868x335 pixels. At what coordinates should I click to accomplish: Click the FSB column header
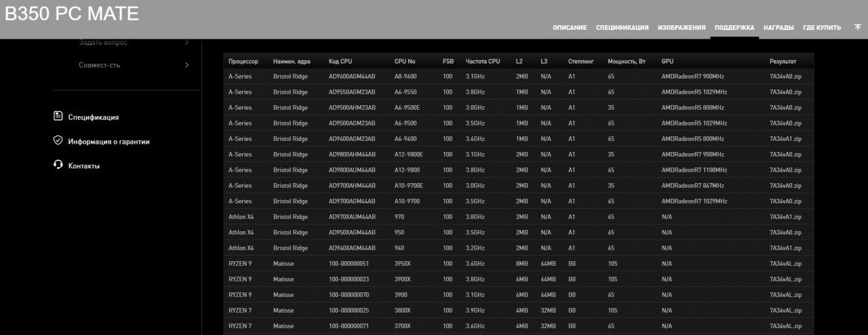coord(448,61)
